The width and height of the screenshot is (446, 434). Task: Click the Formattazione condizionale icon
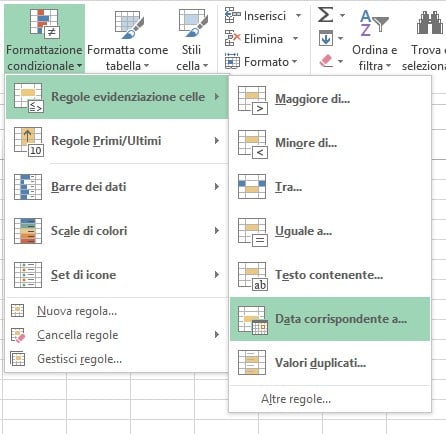tap(45, 23)
